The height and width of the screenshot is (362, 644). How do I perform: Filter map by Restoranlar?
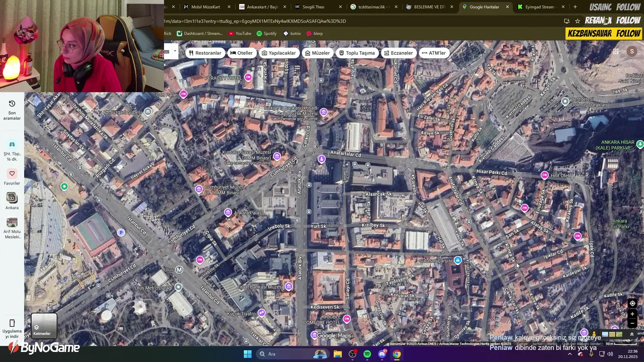point(205,53)
